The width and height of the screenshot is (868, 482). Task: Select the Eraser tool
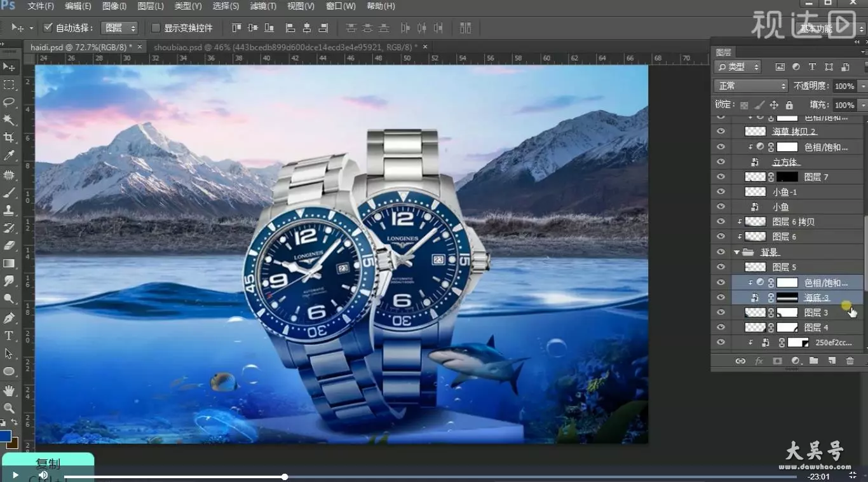tap(9, 245)
